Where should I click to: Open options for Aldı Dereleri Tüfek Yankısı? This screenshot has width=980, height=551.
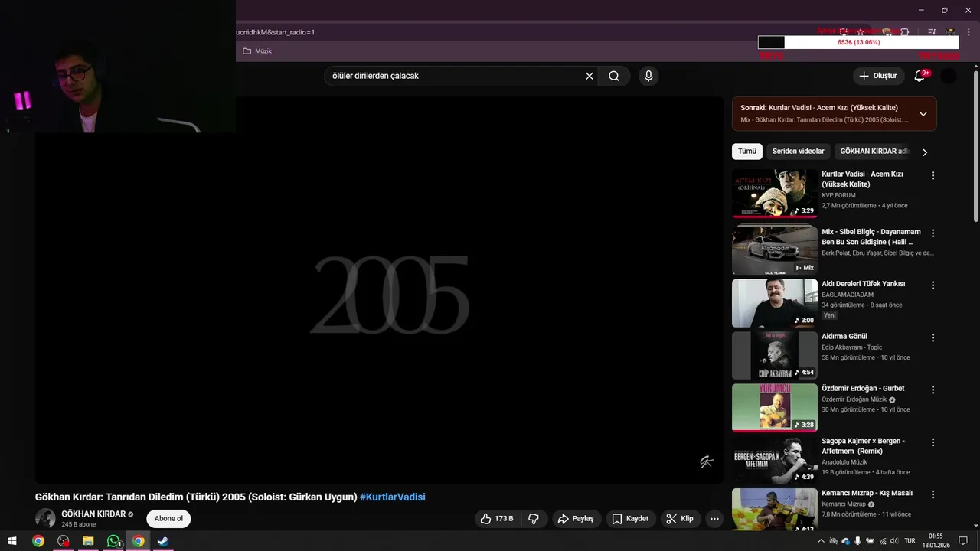click(933, 285)
